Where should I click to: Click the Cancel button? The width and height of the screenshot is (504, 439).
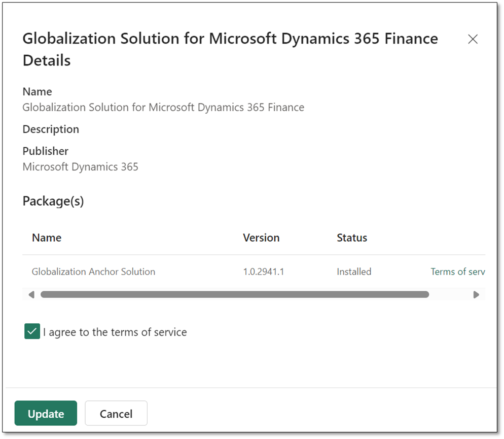pos(116,413)
